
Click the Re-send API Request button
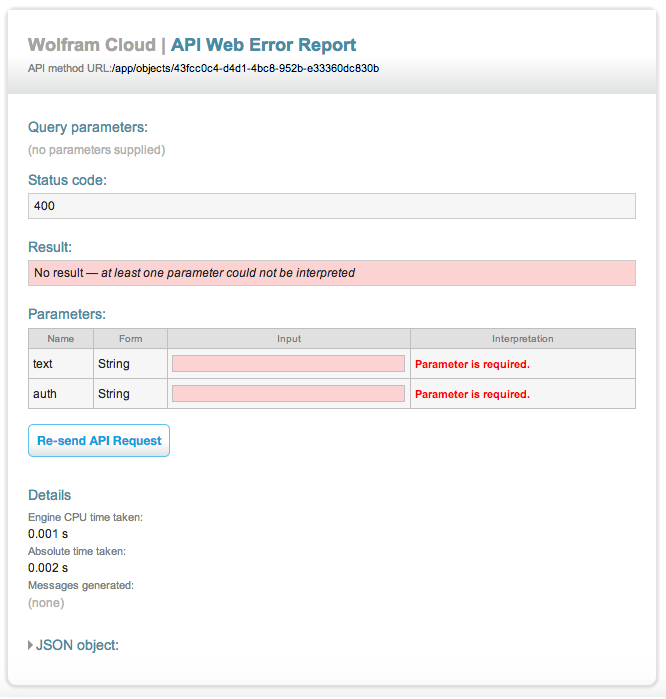tap(99, 440)
